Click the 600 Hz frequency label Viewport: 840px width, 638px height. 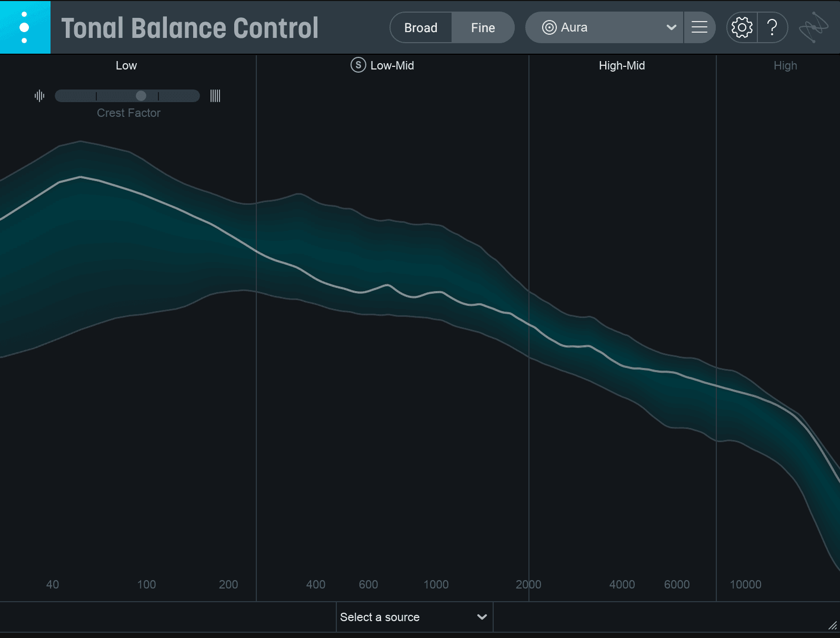[368, 584]
